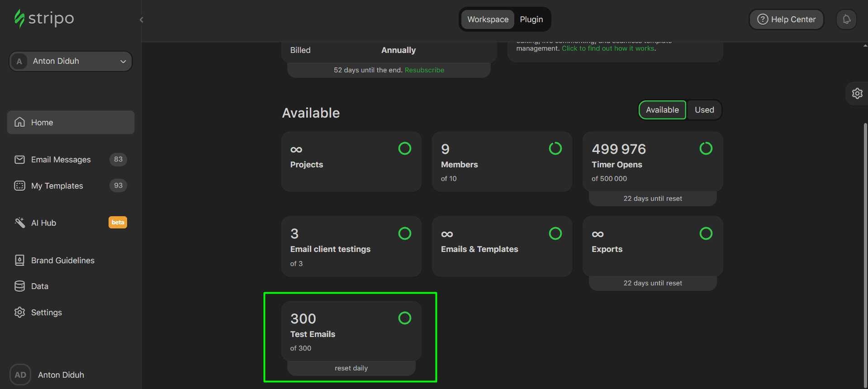This screenshot has height=389, width=868.
Task: Click the Timer Opens progress ring
Action: click(706, 148)
